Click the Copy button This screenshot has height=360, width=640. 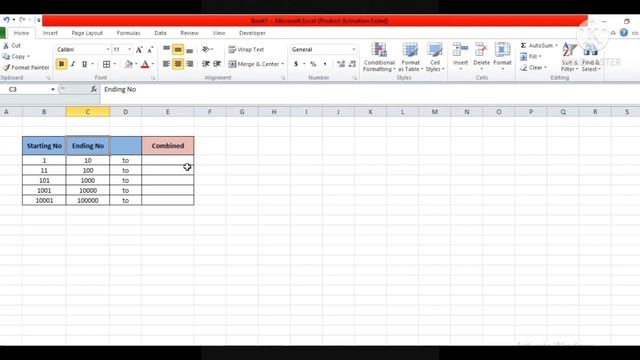point(16,56)
